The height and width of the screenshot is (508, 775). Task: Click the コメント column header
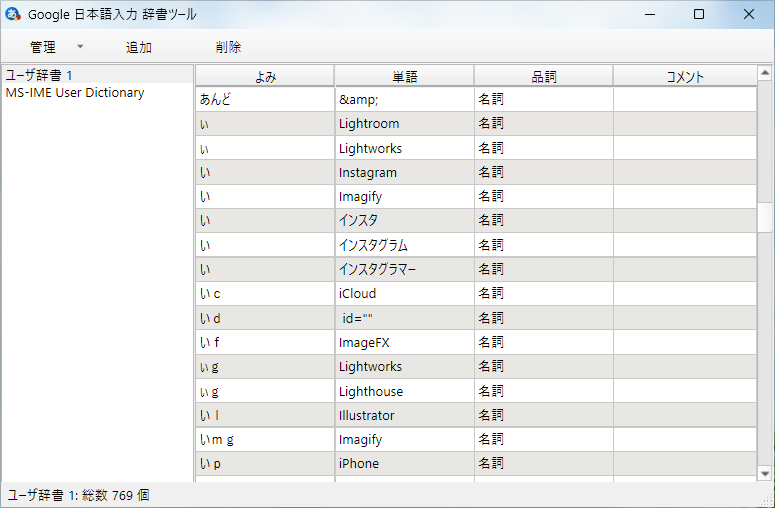[x=685, y=76]
